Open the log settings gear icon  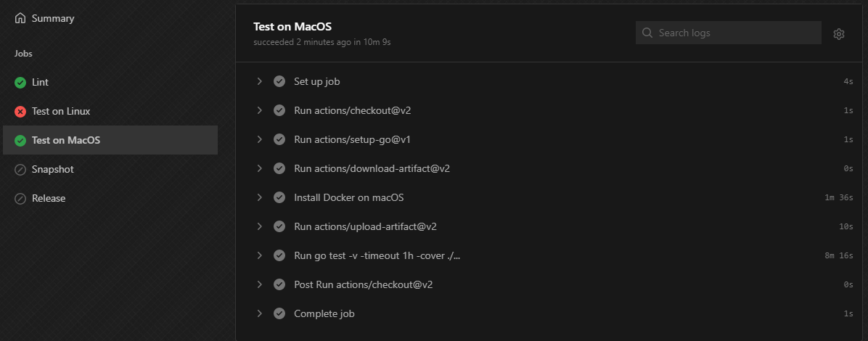[x=839, y=34]
